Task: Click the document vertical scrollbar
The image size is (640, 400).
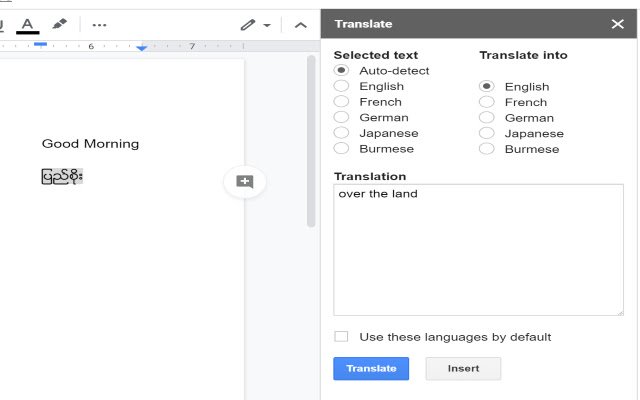Action: pos(311,141)
